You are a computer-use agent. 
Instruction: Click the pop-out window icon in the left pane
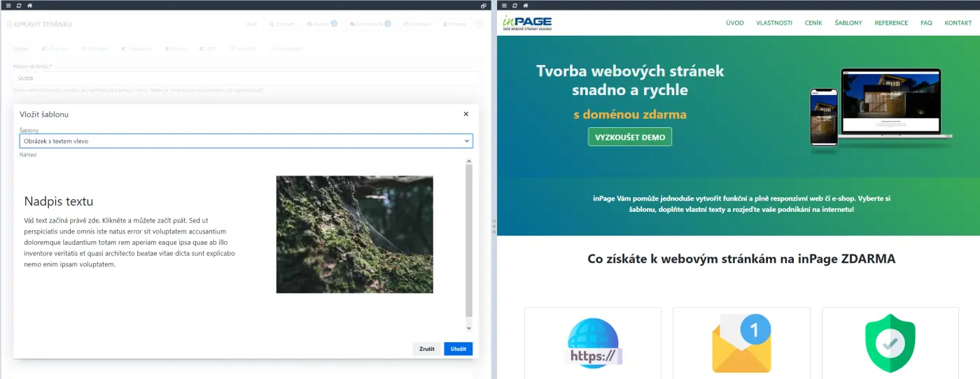[484, 5]
